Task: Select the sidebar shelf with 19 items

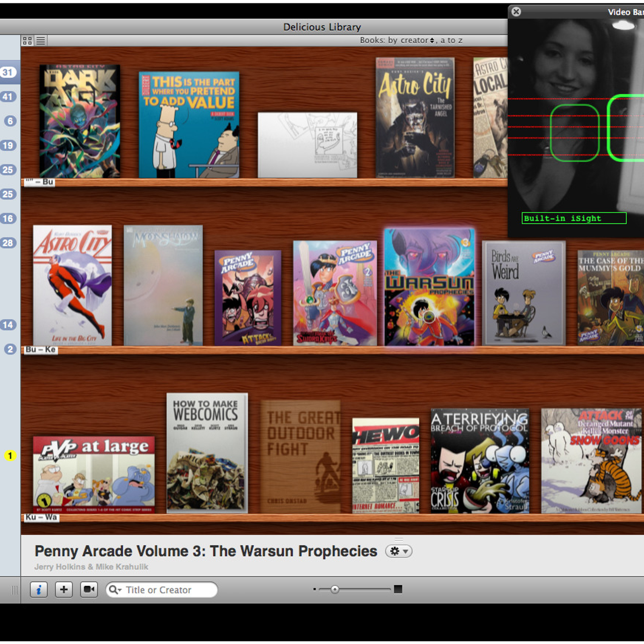Action: tap(8, 145)
